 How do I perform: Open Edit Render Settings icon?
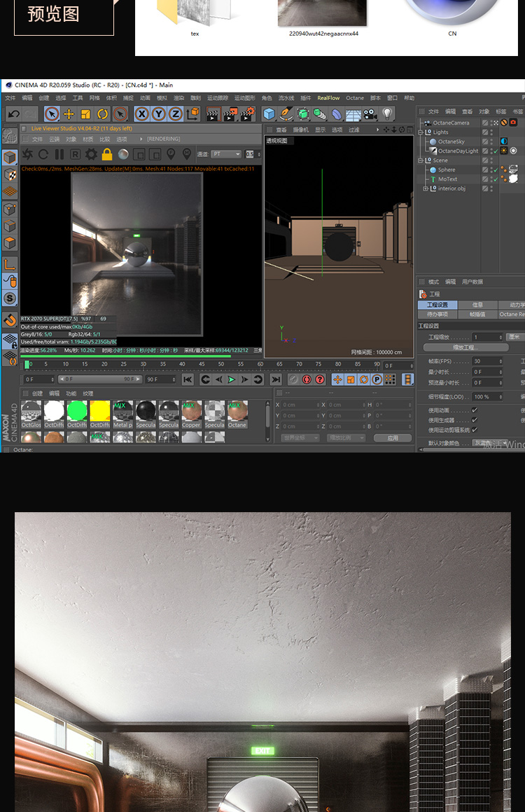click(247, 114)
